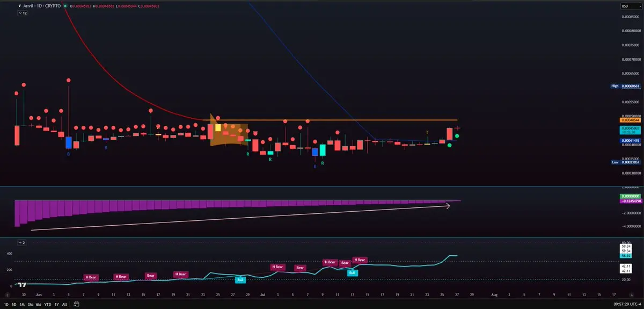644x309 pixels.
Task: Click the -0.12454790 histogram value label
Action: click(631, 201)
